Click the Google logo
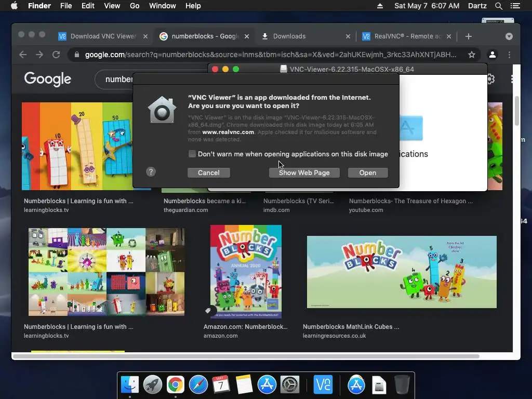Screen dimensions: 532x399 (x=47, y=79)
